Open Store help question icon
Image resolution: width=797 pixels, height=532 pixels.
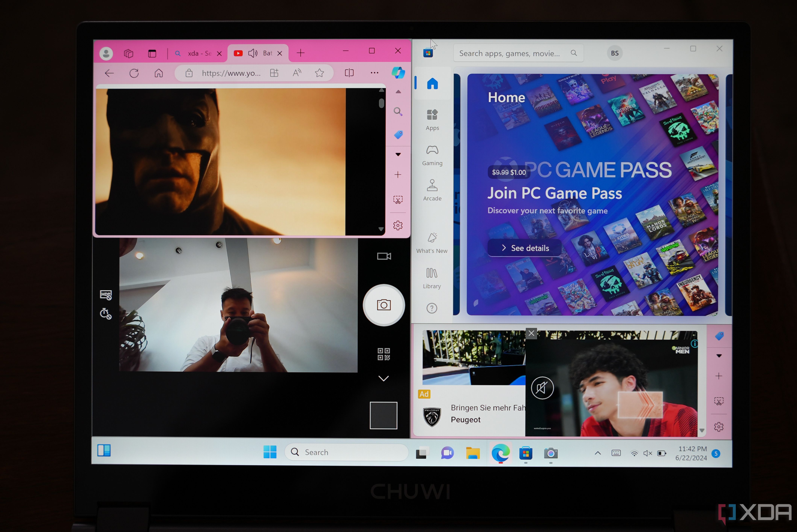coord(432,308)
